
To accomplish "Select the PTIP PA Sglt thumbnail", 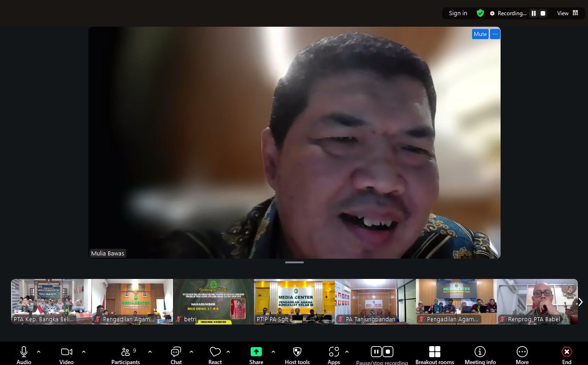I will pos(294,301).
